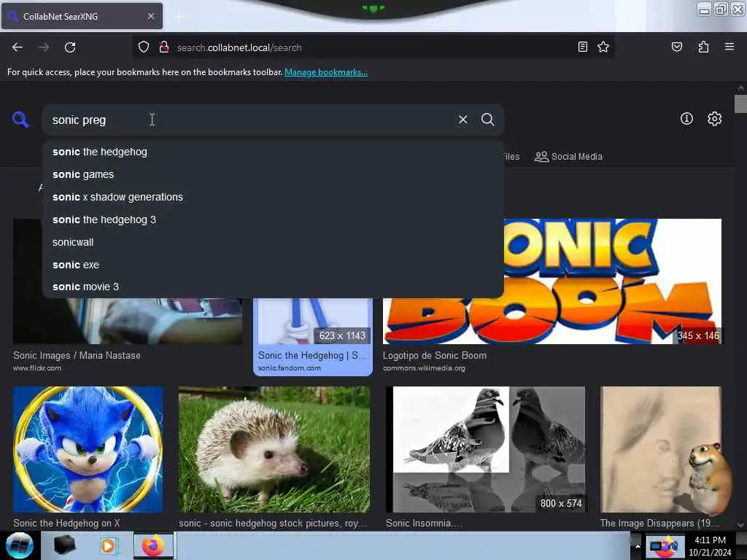Image resolution: width=747 pixels, height=560 pixels.
Task: Choose suggestion 'sonic games'
Action: click(x=273, y=175)
